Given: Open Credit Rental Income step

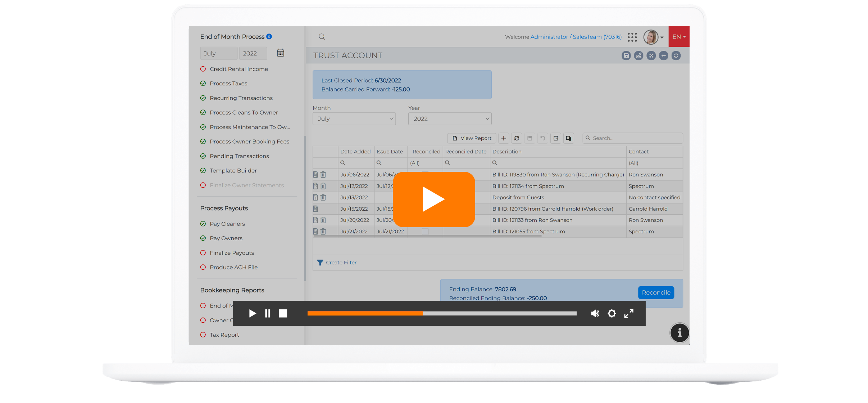Looking at the screenshot, I should click(x=239, y=69).
